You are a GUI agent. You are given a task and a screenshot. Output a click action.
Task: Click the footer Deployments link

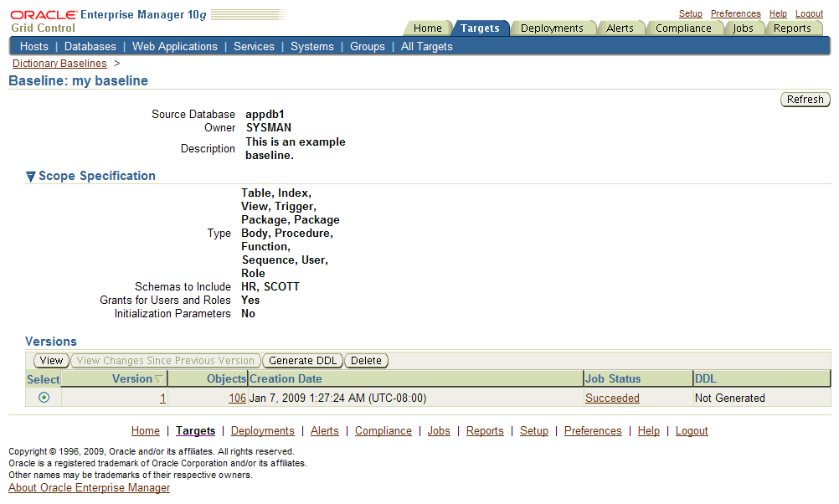point(263,430)
